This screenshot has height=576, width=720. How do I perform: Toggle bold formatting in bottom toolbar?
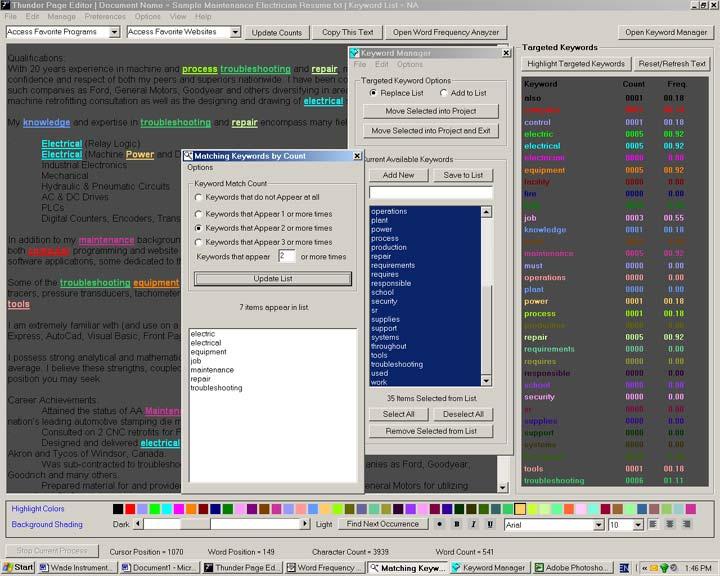456,524
